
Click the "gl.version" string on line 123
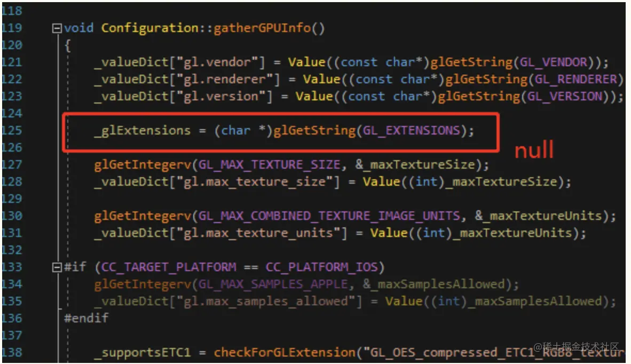tap(221, 97)
